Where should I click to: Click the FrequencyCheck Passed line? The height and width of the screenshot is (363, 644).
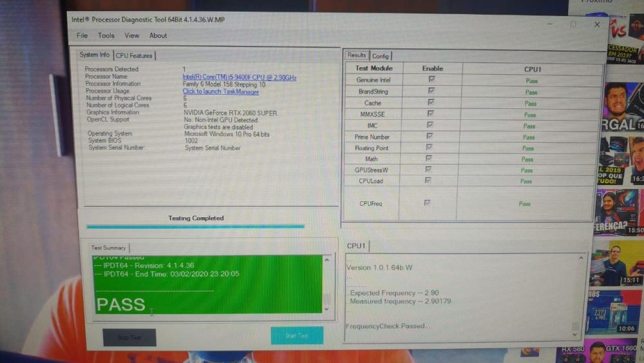[388, 326]
